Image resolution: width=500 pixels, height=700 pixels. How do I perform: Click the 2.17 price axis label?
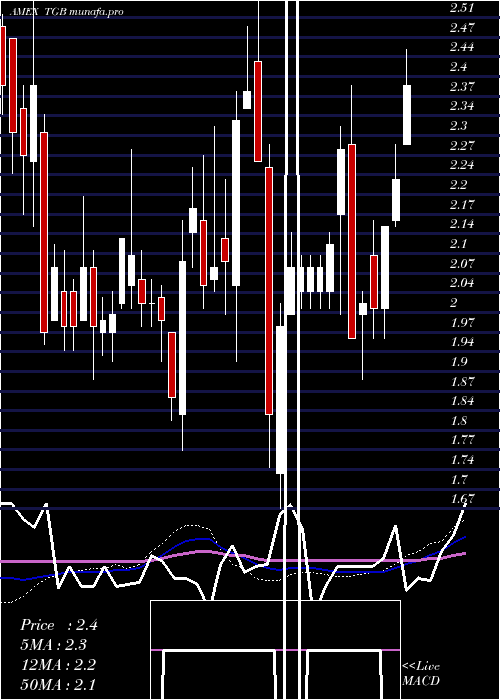(x=462, y=205)
